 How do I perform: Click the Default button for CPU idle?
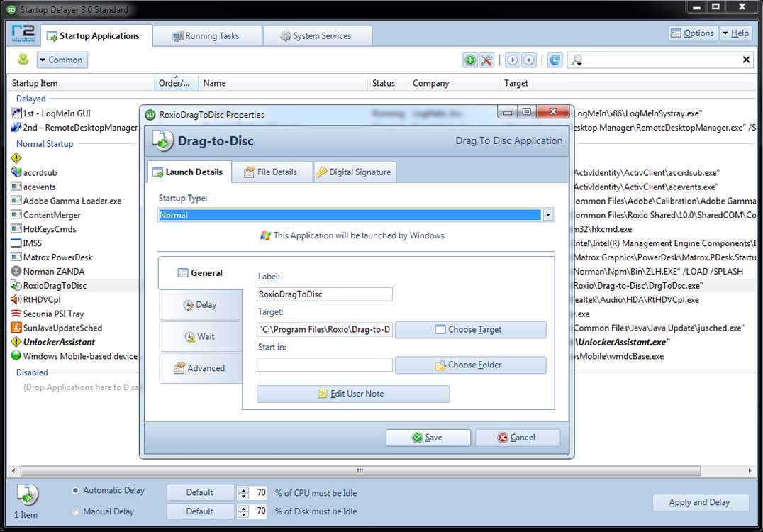tap(200, 492)
